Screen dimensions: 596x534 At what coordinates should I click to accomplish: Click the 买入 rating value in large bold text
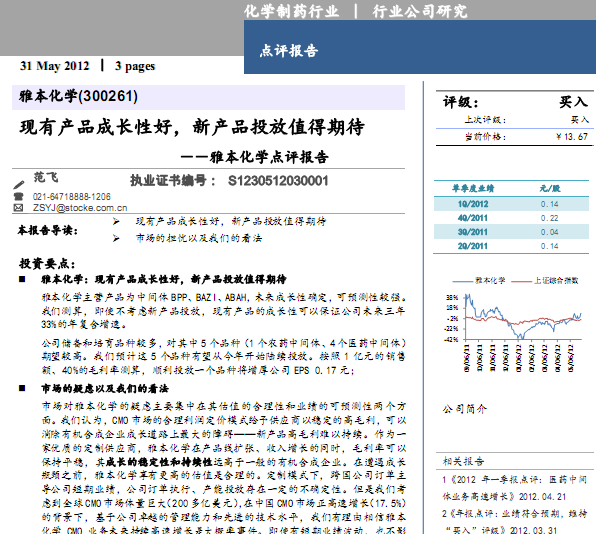tap(574, 101)
